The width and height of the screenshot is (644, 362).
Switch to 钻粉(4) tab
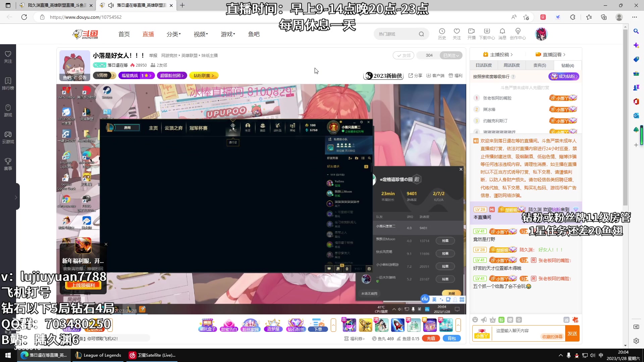pos(568,65)
